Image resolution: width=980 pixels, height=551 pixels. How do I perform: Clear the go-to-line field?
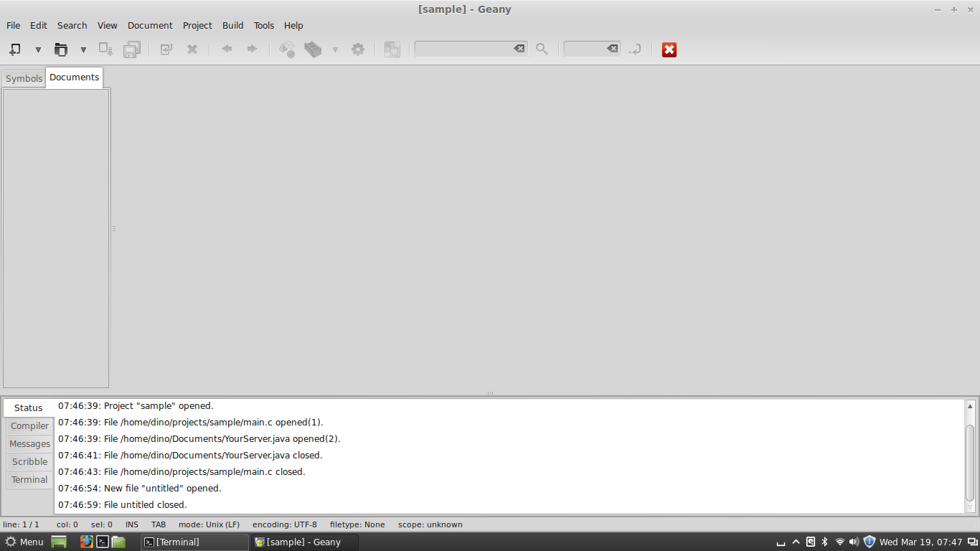point(612,49)
